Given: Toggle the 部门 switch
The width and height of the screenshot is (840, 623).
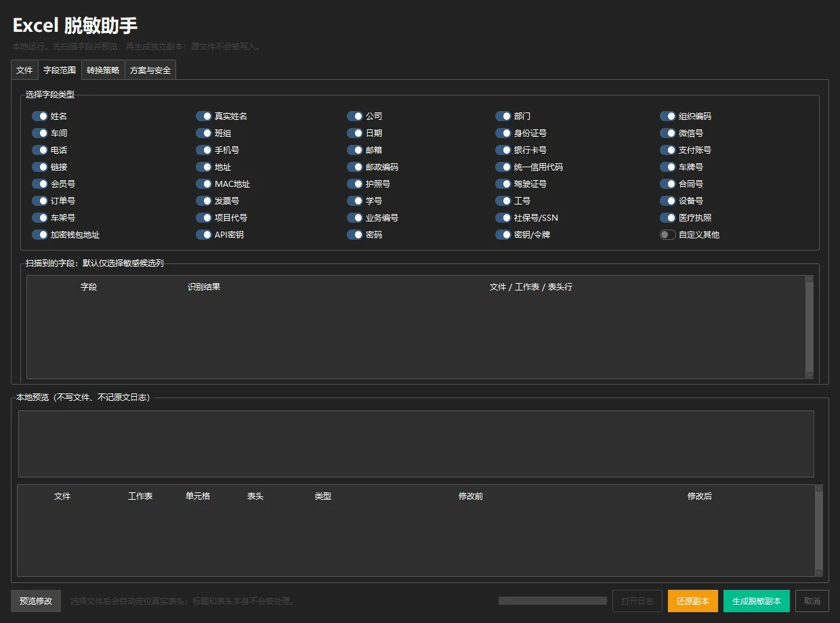Looking at the screenshot, I should 503,116.
